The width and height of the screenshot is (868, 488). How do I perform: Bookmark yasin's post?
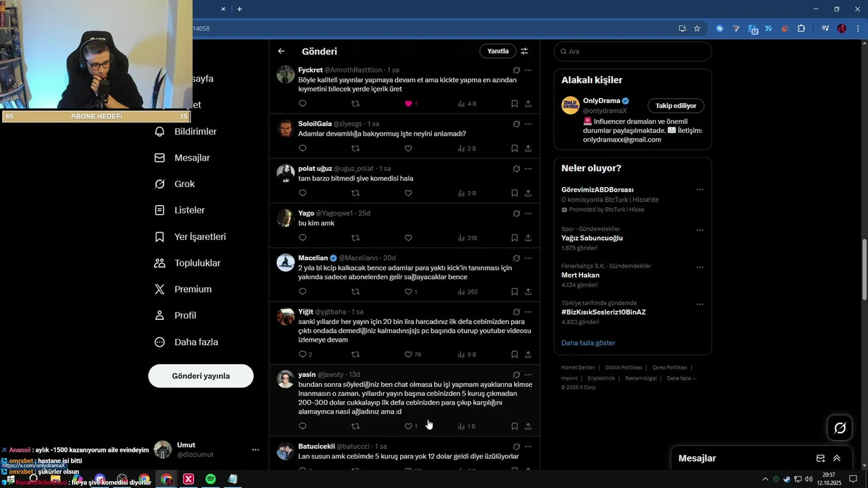click(515, 426)
